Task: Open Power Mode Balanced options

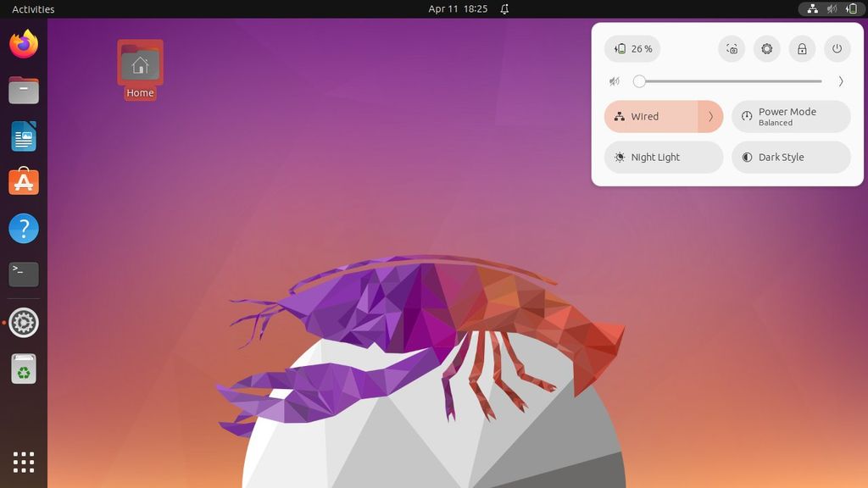Action: click(789, 116)
